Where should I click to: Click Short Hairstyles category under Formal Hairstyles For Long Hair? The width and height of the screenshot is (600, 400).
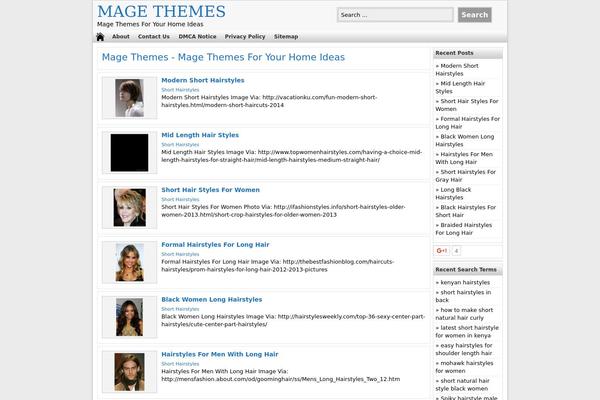pyautogui.click(x=180, y=254)
